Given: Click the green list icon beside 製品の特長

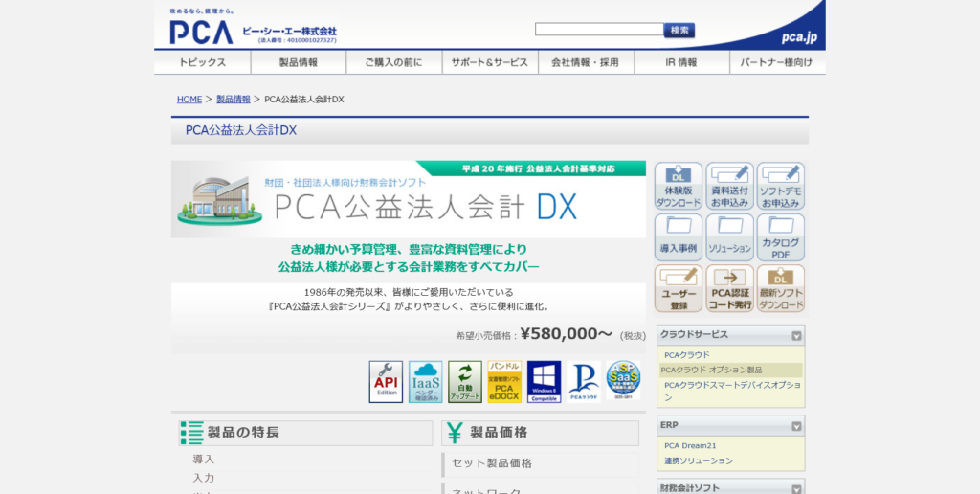Looking at the screenshot, I should tap(191, 433).
